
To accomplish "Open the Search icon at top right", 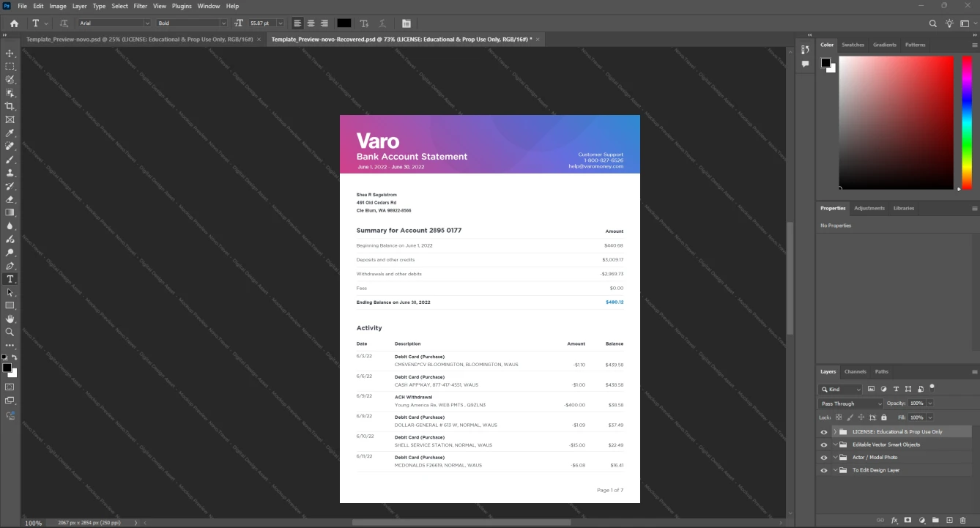I will (x=932, y=23).
